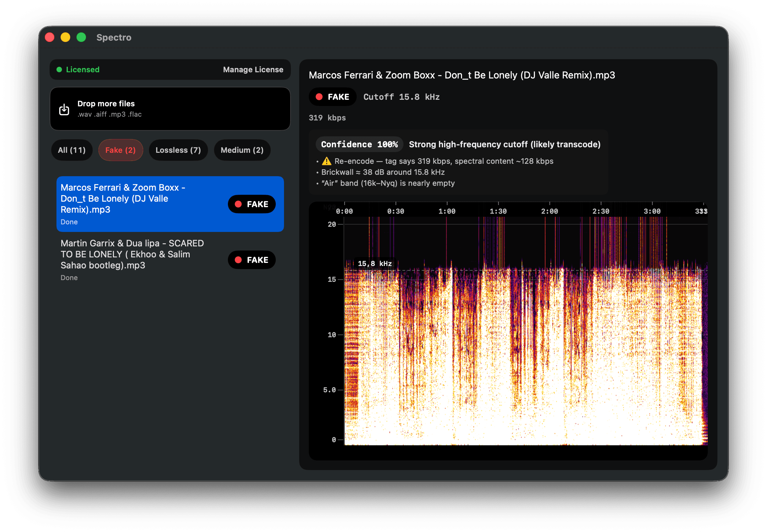Click the 5.0 kHz frequency axis label
Viewport: 767px width, 532px height.
(x=329, y=390)
